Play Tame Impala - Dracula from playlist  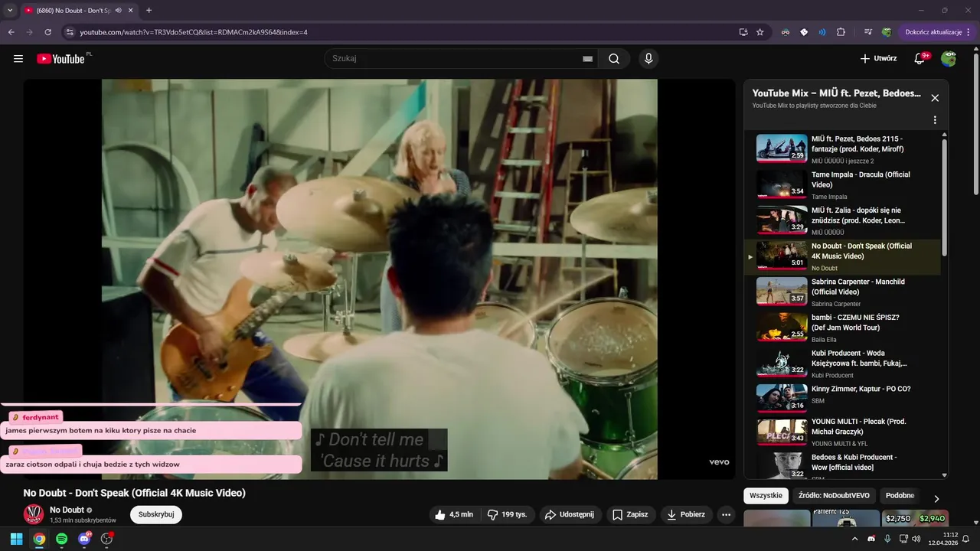(842, 184)
